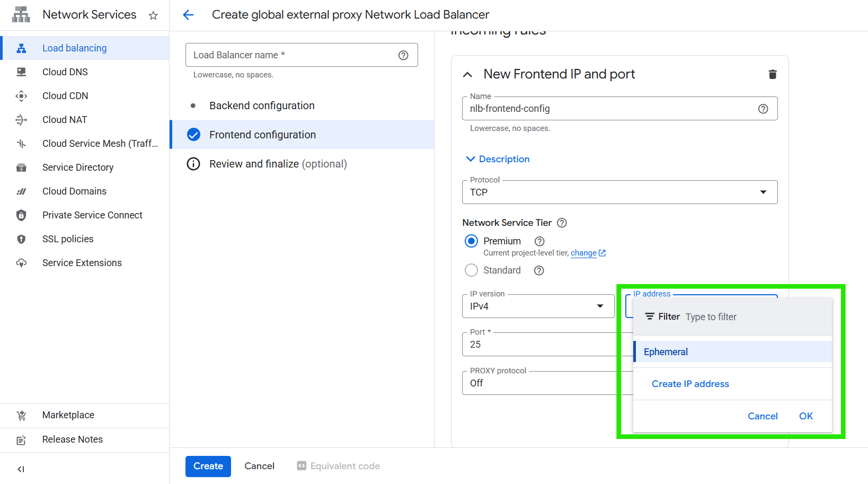Image resolution: width=868 pixels, height=484 pixels.
Task: Star Network Services as favorite
Action: point(153,15)
